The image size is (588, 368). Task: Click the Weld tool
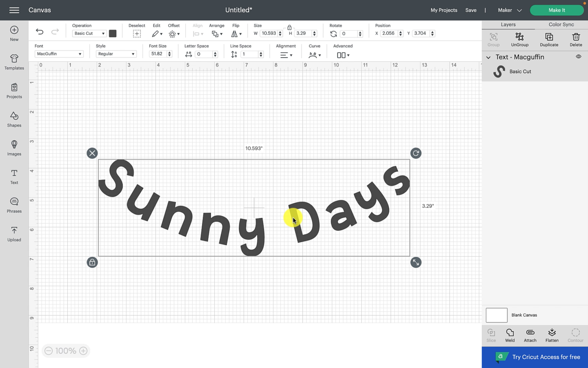pos(510,335)
